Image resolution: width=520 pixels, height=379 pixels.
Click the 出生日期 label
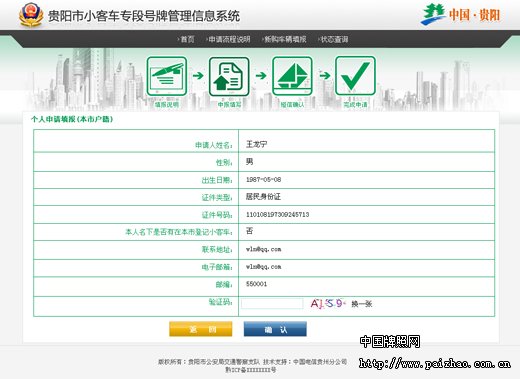click(217, 180)
